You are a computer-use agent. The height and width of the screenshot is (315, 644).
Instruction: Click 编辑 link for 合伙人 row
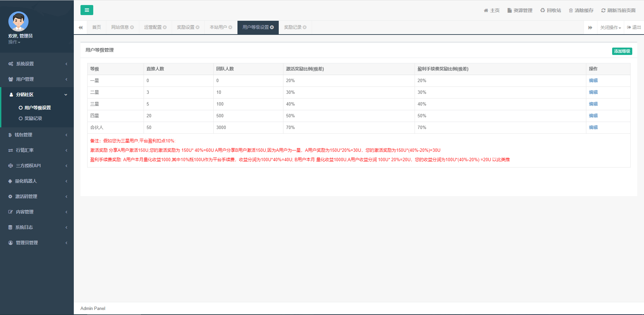[593, 127]
